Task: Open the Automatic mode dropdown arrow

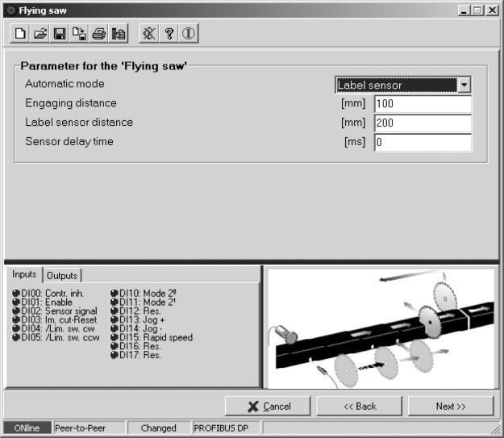Action: [x=464, y=85]
